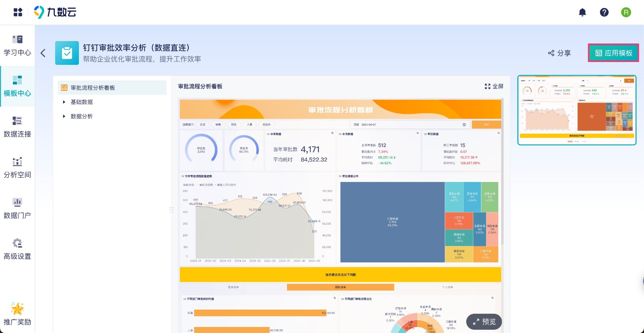The width and height of the screenshot is (644, 333).
Task: Open the date picker calendar icon
Action: click(x=464, y=124)
